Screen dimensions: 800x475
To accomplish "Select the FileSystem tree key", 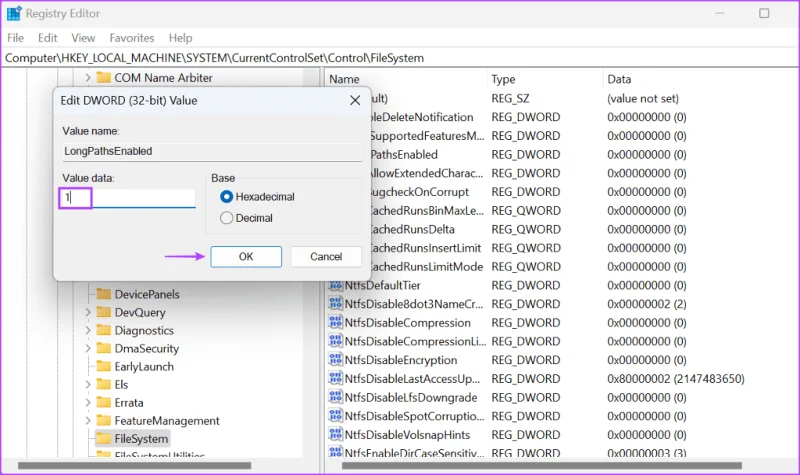I will click(x=141, y=439).
